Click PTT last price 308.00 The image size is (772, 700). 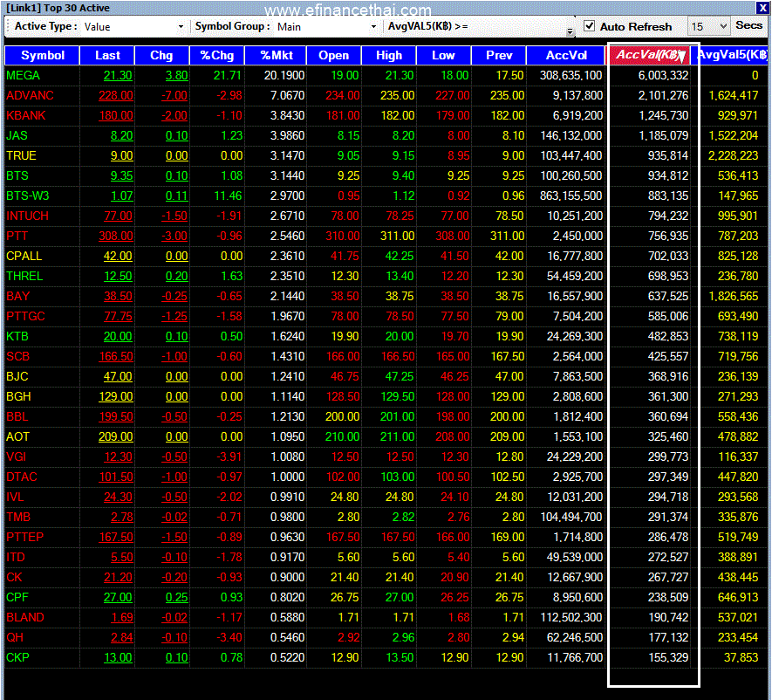click(115, 236)
